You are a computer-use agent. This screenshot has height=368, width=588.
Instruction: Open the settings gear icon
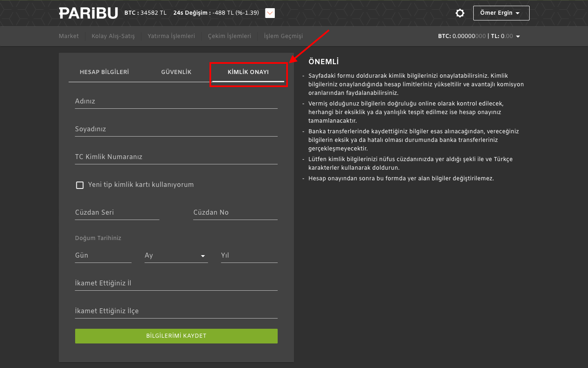(x=460, y=13)
